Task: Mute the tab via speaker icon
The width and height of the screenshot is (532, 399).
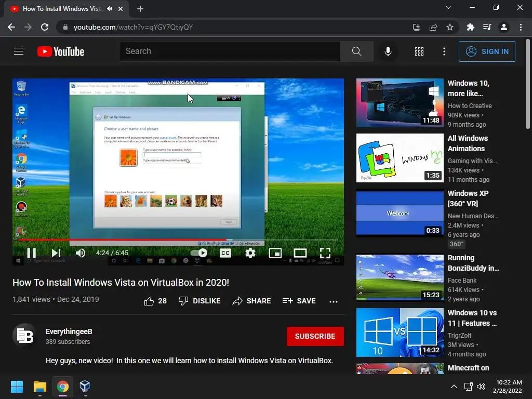Action: pyautogui.click(x=109, y=9)
